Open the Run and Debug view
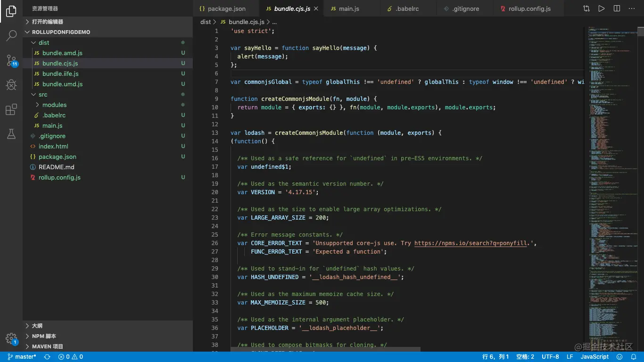The width and height of the screenshot is (644, 362). click(x=11, y=85)
